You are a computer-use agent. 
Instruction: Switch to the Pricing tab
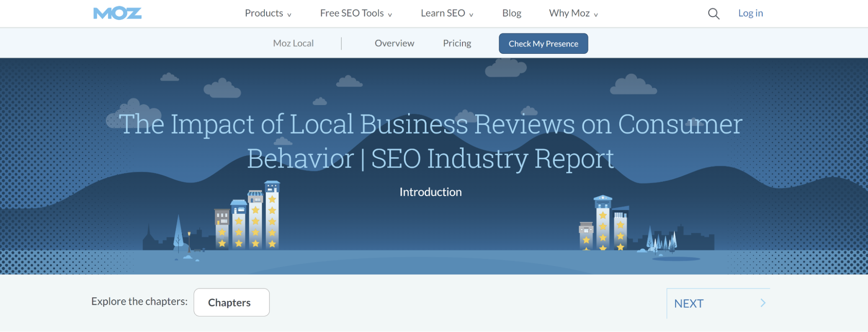click(457, 43)
